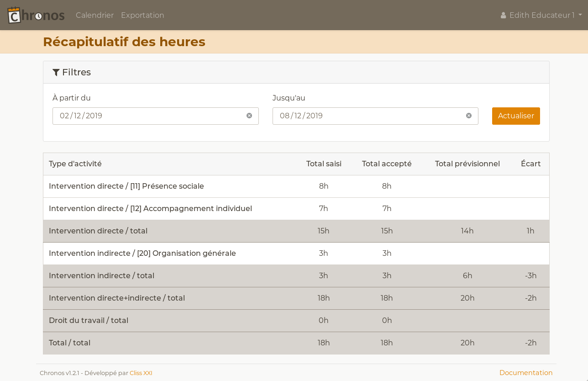Expand the Edith Educateur 1 user dropdown

coord(541,15)
